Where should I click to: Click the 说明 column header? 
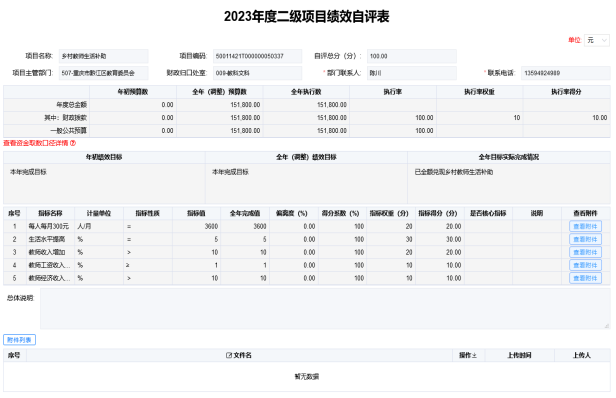(537, 213)
